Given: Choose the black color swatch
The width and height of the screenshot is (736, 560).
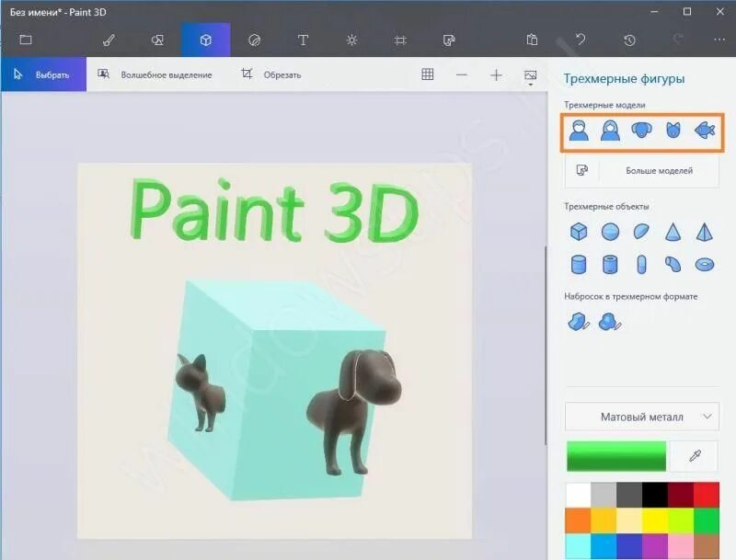Looking at the screenshot, I should [x=655, y=495].
